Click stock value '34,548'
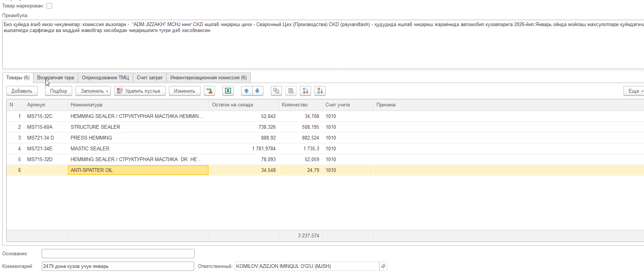 tap(268, 170)
